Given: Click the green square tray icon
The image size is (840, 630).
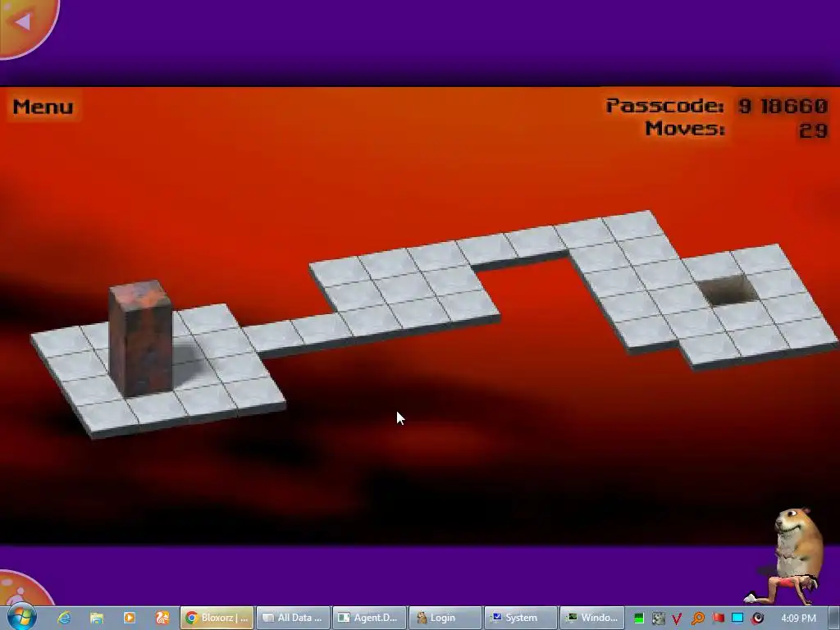Looking at the screenshot, I should tap(638, 619).
